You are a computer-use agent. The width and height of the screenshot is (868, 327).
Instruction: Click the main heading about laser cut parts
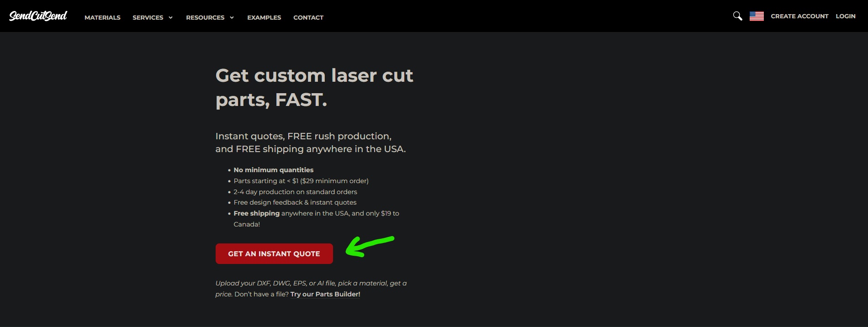click(314, 87)
